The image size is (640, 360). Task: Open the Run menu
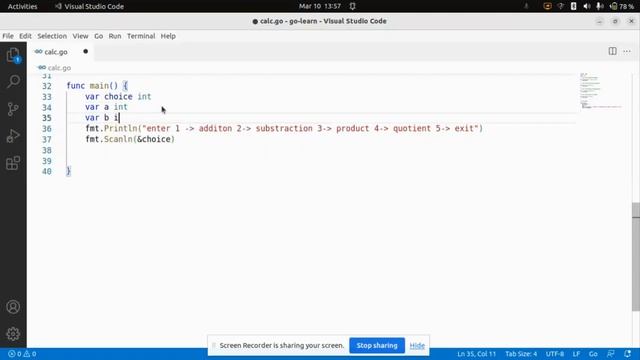tap(115, 36)
